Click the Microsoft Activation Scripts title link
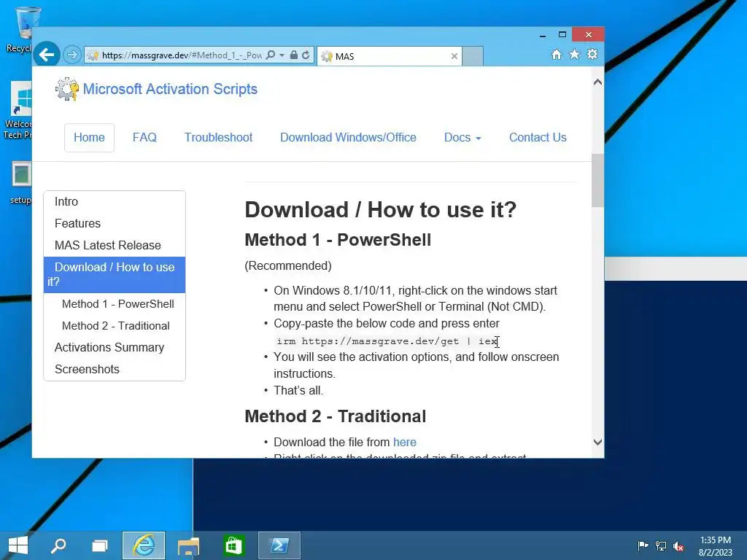The width and height of the screenshot is (747, 560). pos(170,89)
